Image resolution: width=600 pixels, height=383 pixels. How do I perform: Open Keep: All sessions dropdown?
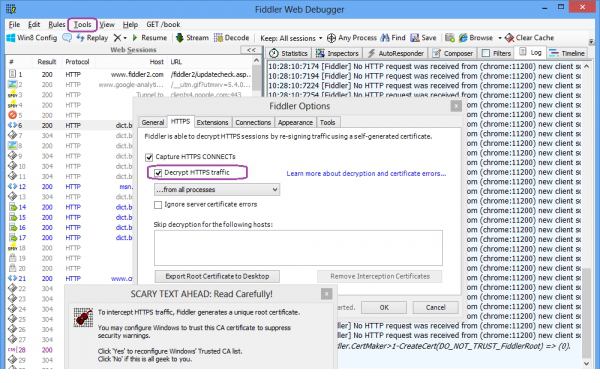291,38
